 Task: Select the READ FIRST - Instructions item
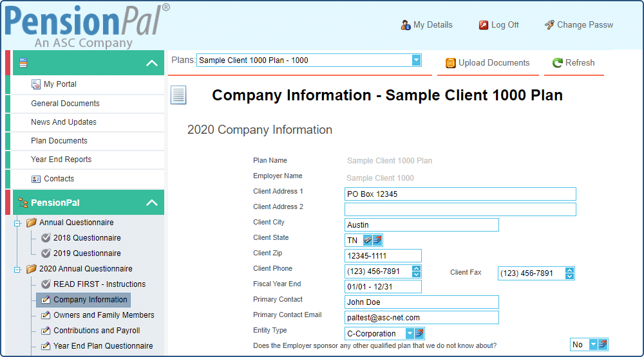tap(99, 284)
